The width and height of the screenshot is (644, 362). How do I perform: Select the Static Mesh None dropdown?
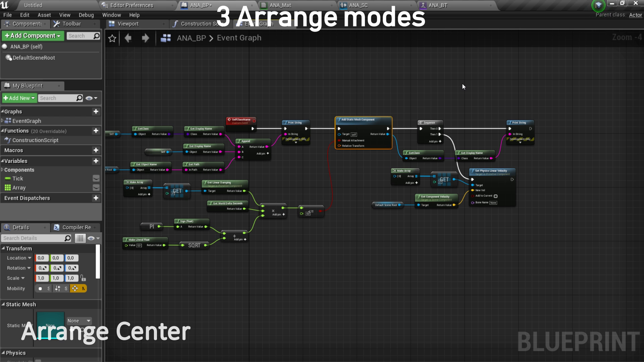click(79, 320)
